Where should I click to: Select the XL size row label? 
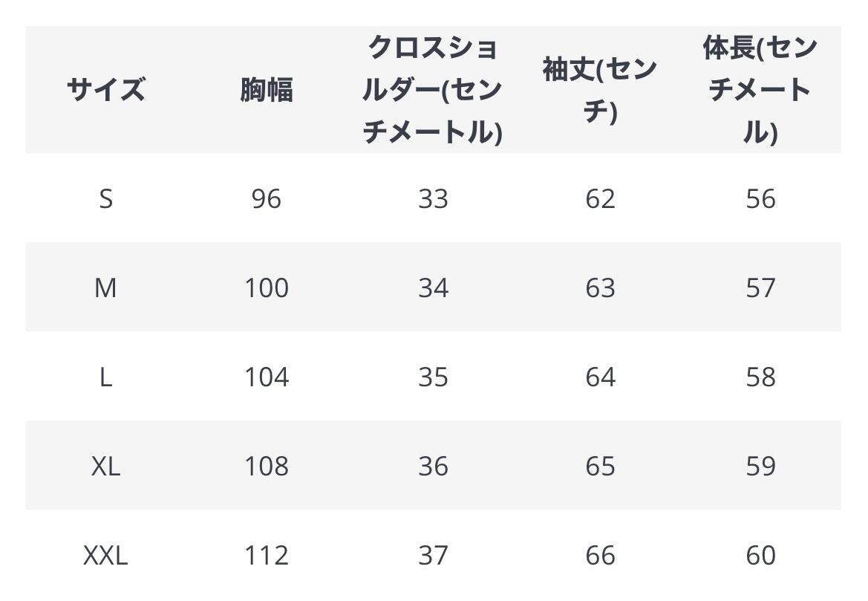click(x=105, y=466)
